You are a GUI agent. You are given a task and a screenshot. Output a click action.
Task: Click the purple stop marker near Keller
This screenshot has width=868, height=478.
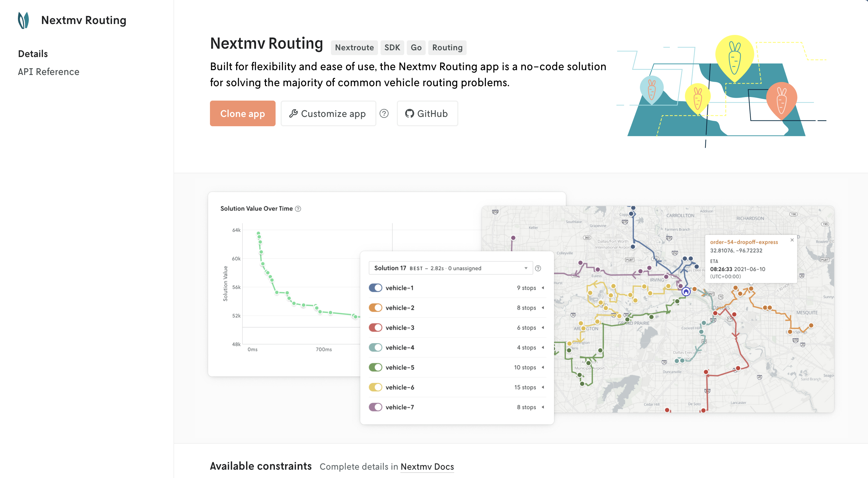click(x=513, y=238)
